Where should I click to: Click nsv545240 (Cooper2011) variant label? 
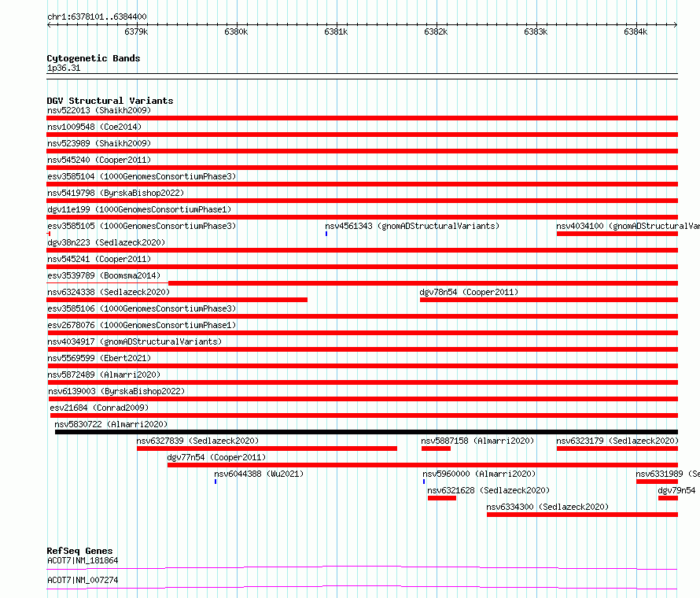coord(99,160)
